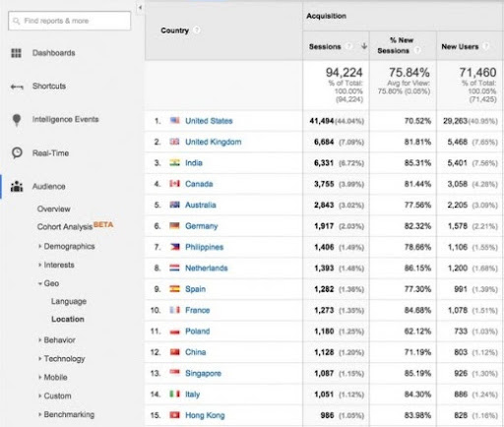The width and height of the screenshot is (504, 427).
Task: Click the Singapore flag icon
Action: 174,373
